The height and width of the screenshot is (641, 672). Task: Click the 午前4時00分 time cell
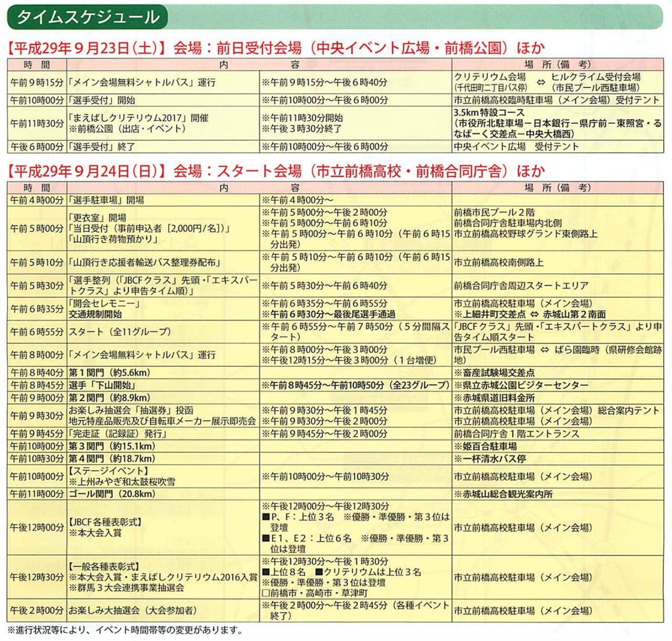tap(37, 200)
